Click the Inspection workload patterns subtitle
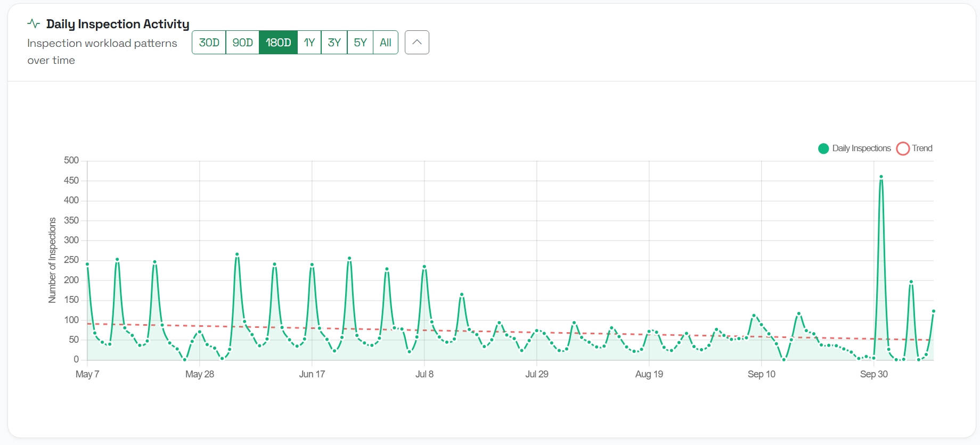 (x=102, y=52)
